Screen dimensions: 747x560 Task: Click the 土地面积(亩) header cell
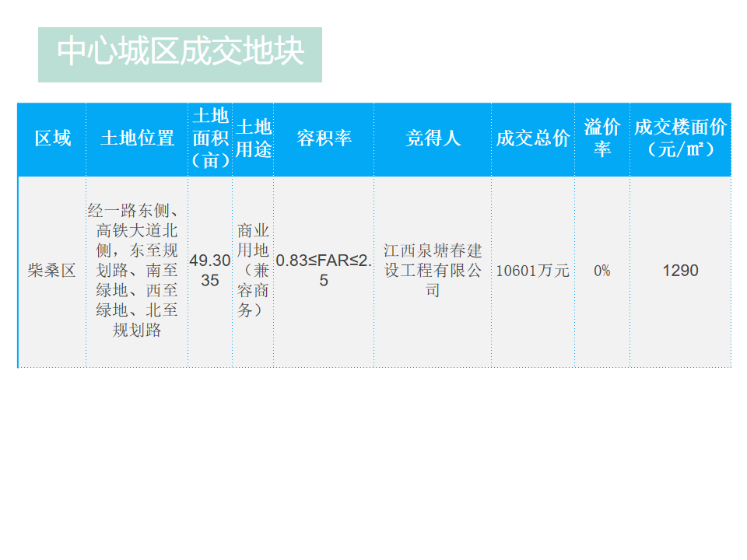[x=210, y=139]
